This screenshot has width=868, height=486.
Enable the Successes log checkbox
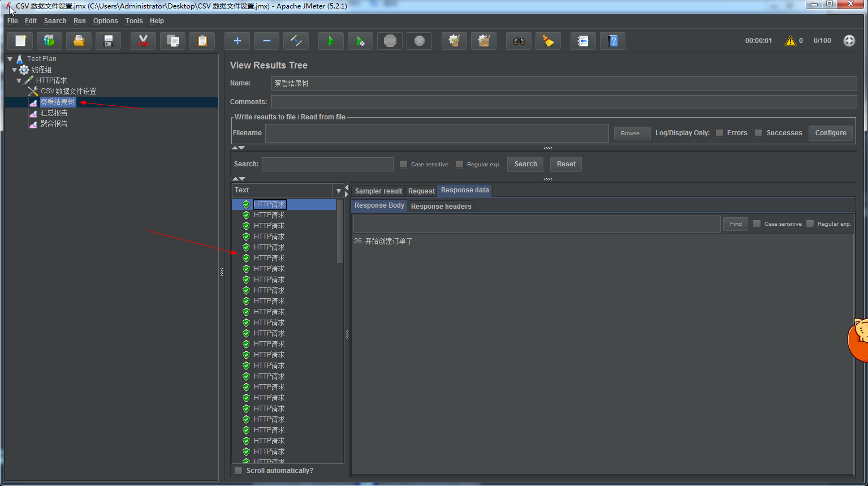pos(759,133)
